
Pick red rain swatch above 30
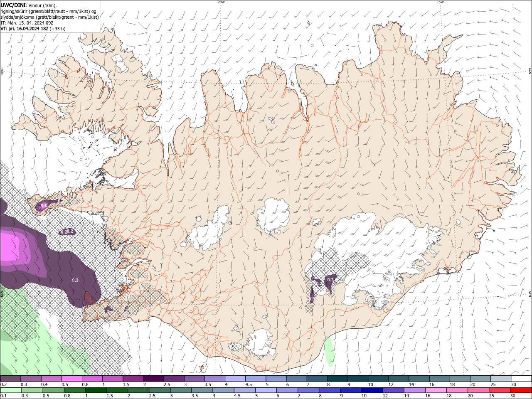pos(521,390)
